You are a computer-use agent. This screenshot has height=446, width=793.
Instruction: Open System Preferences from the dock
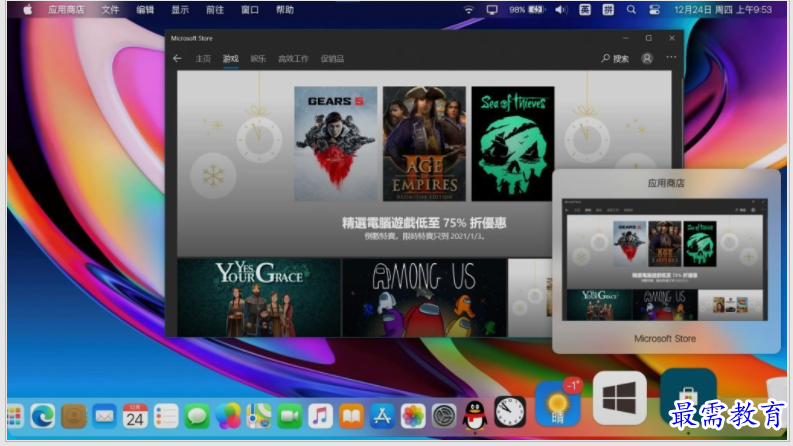coord(444,416)
